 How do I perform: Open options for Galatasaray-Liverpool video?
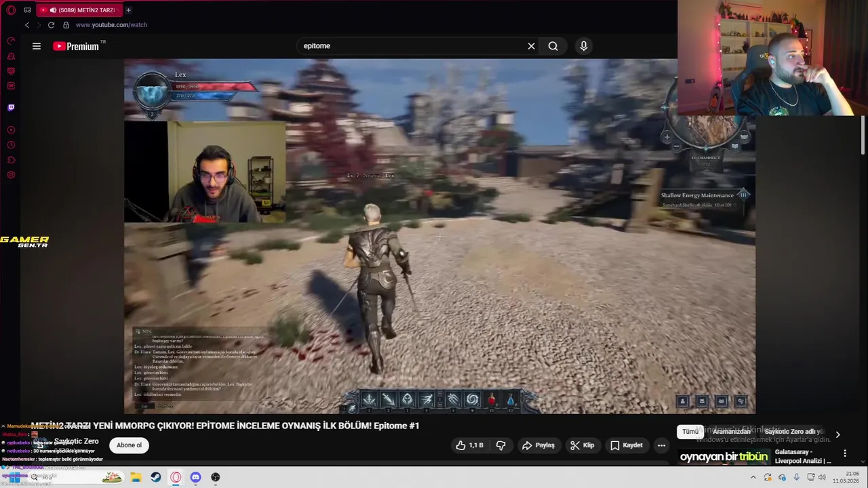(x=845, y=453)
